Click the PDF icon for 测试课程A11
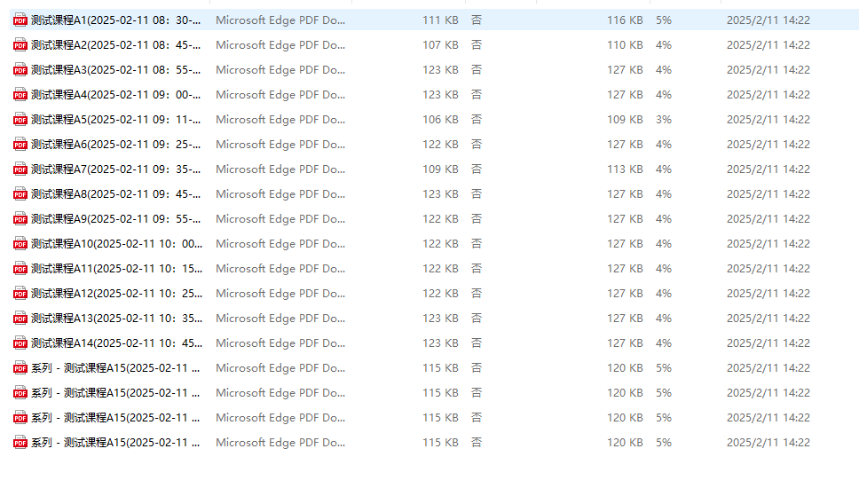The width and height of the screenshot is (859, 504). coord(20,269)
